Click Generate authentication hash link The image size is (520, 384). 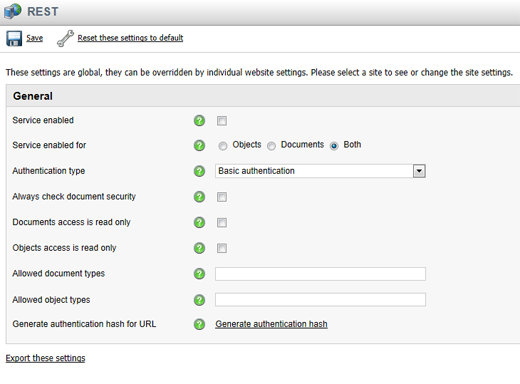(x=271, y=324)
